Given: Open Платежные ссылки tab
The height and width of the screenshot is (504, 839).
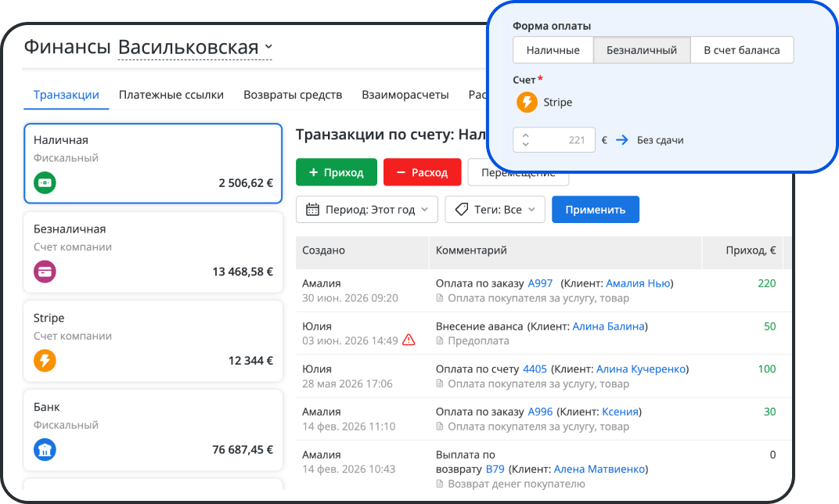Looking at the screenshot, I should tap(171, 95).
